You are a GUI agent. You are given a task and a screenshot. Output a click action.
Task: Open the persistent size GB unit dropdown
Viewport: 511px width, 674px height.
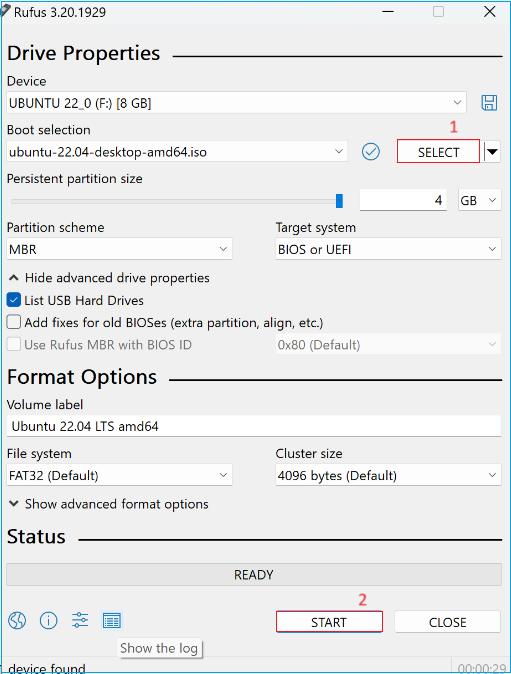(x=480, y=200)
